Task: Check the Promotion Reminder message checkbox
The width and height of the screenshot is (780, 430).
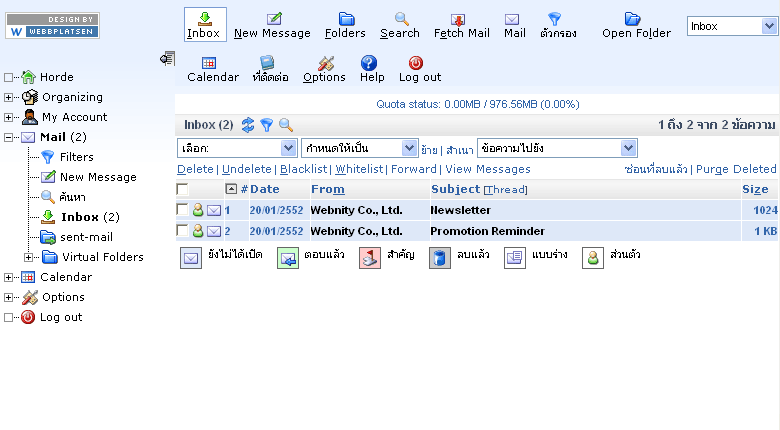Action: 183,230
